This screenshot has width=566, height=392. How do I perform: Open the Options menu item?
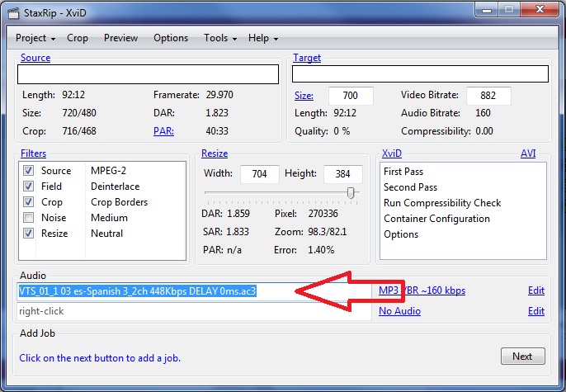coord(171,38)
